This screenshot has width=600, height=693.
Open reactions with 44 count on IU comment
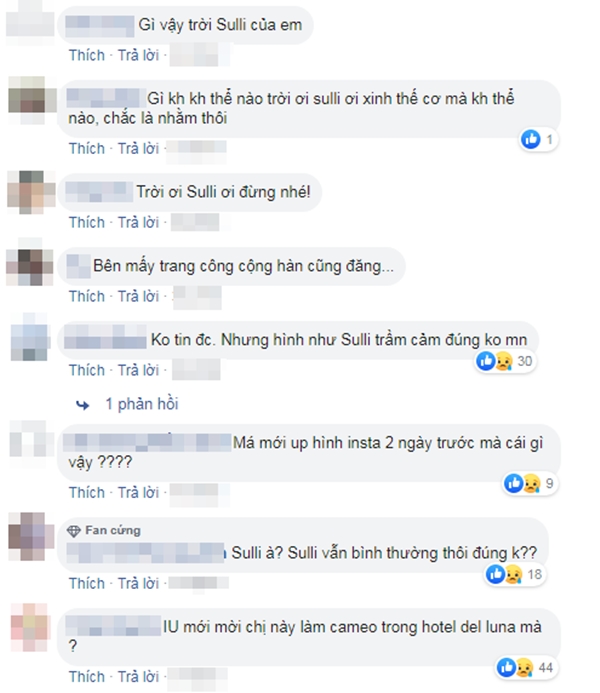[x=525, y=667]
